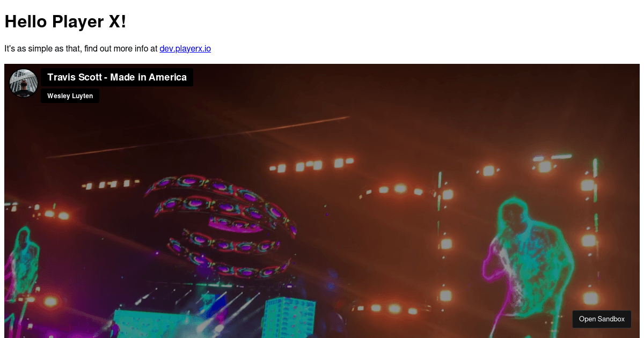This screenshot has height=338, width=644.
Task: Click the circular uploader avatar thumbnail
Action: 24,83
